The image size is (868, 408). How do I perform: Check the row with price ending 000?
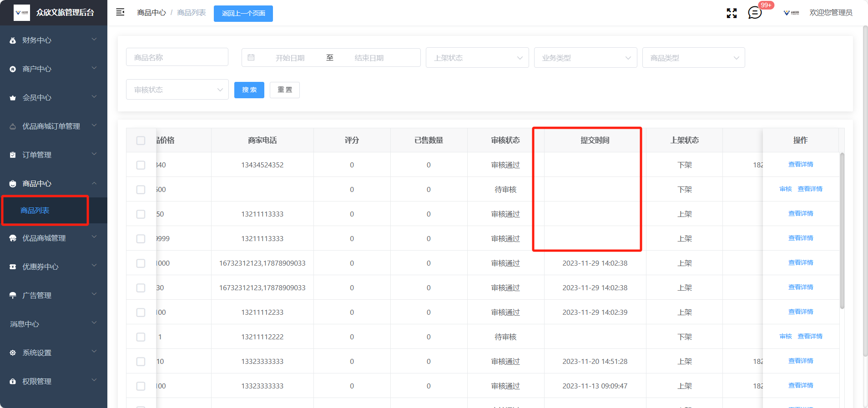[141, 263]
